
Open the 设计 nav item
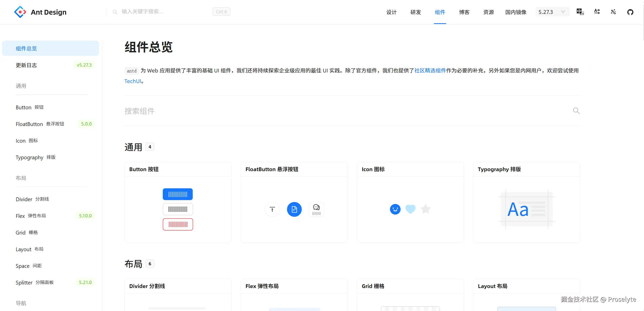point(391,12)
